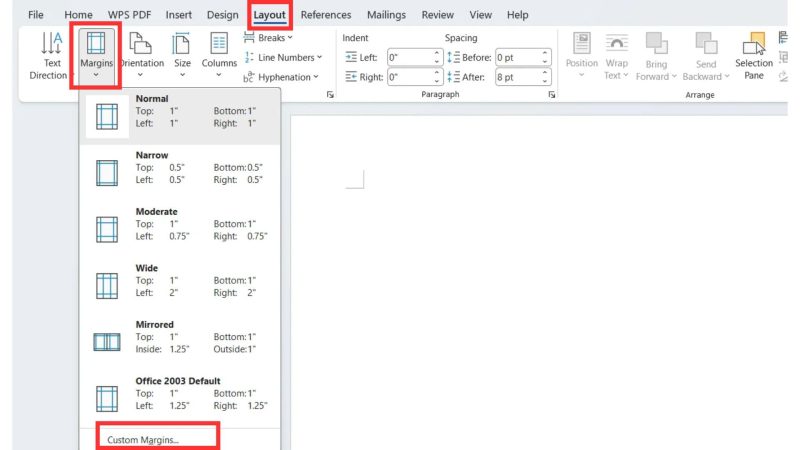Increase Spacing Before with the up arrow
Screen dimensions: 800x450
[x=545, y=53]
